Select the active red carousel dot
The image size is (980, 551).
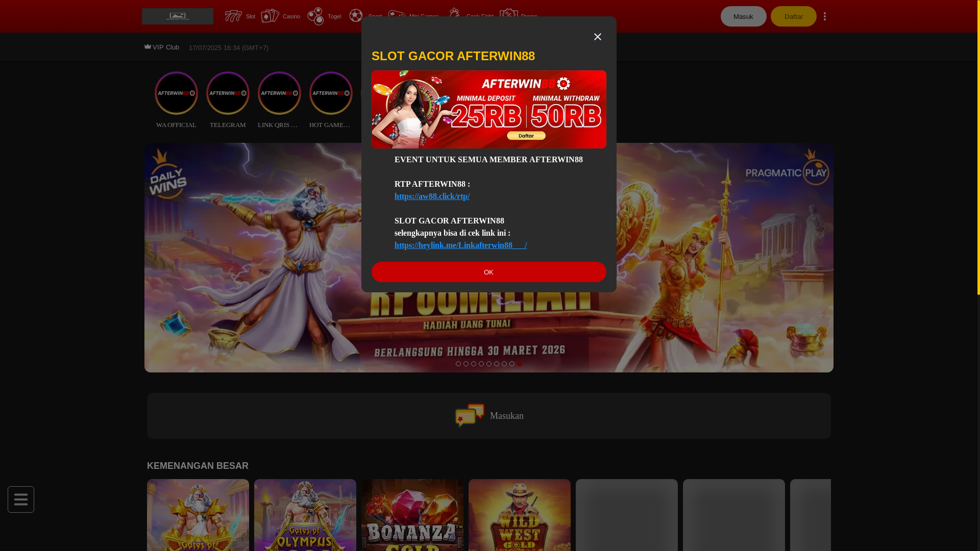point(519,364)
